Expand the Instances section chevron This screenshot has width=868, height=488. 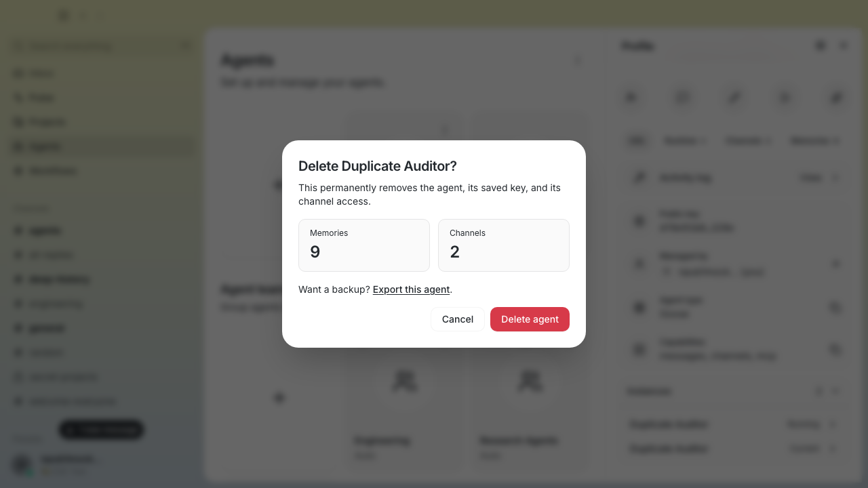(x=835, y=391)
